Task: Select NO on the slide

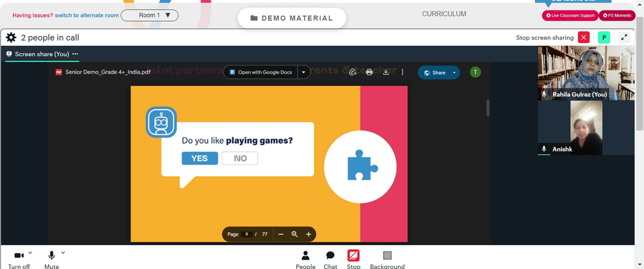Action: click(x=240, y=158)
